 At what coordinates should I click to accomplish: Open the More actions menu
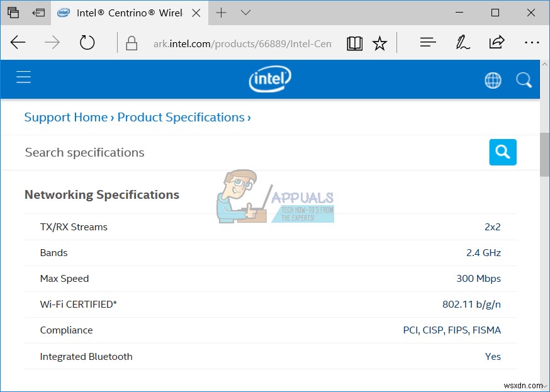click(532, 42)
